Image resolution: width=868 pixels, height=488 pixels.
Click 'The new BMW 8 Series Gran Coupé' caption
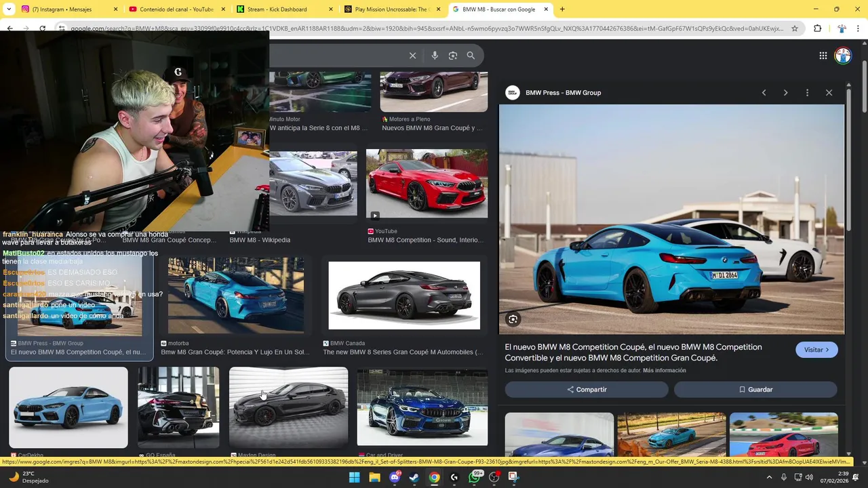[403, 352]
